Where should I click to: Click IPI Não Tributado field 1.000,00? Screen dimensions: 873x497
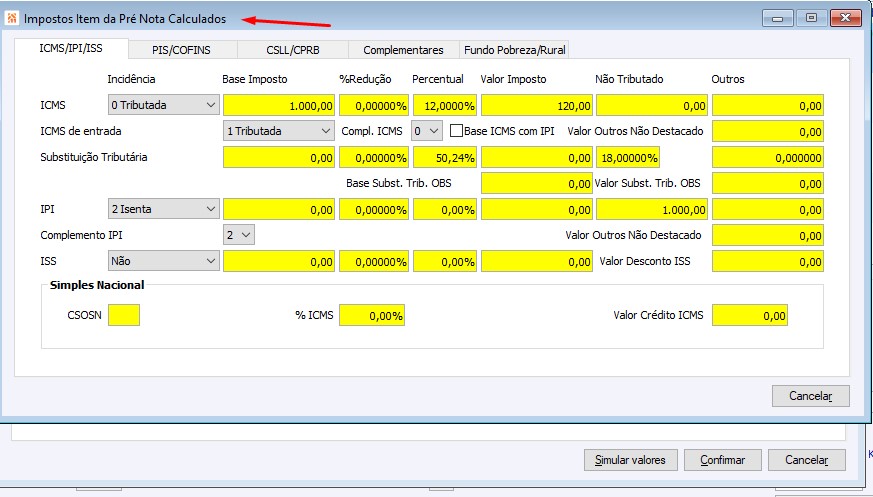pyautogui.click(x=652, y=209)
